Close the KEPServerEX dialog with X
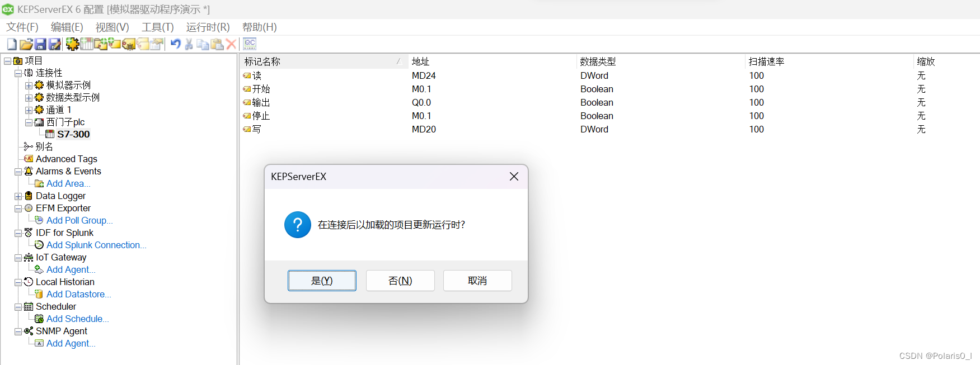Screen dimensions: 980x365 point(514,177)
